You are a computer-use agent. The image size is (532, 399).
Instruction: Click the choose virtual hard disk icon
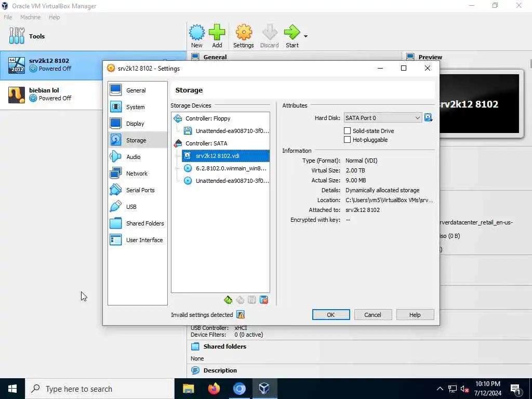428,118
